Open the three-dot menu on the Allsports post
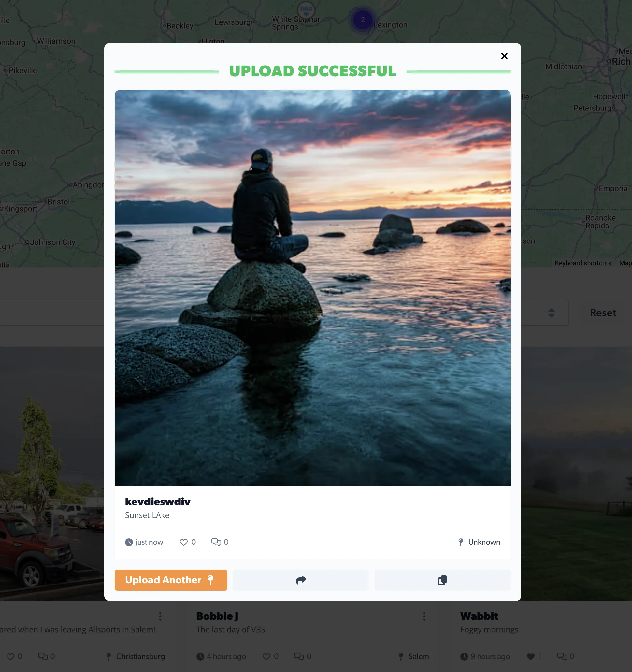 coord(160,616)
